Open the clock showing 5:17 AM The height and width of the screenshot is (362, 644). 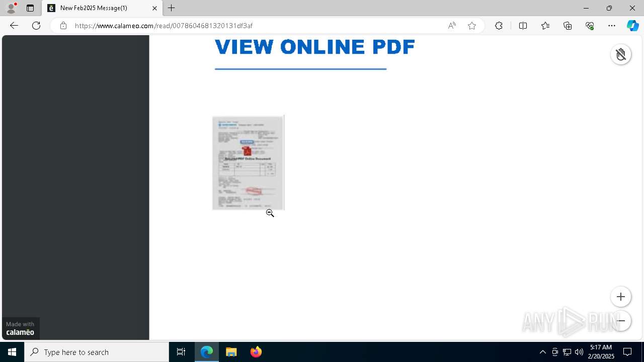(601, 352)
